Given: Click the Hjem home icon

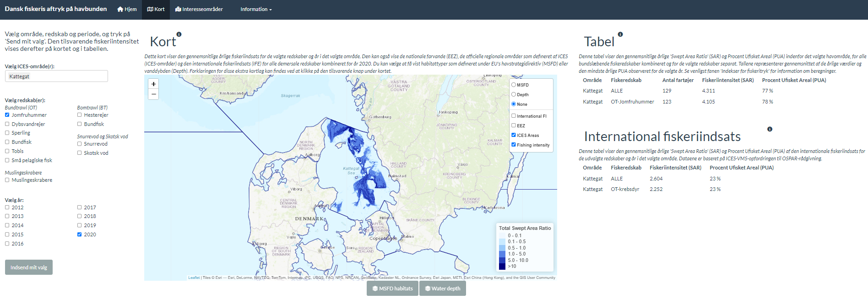Looking at the screenshot, I should (120, 9).
